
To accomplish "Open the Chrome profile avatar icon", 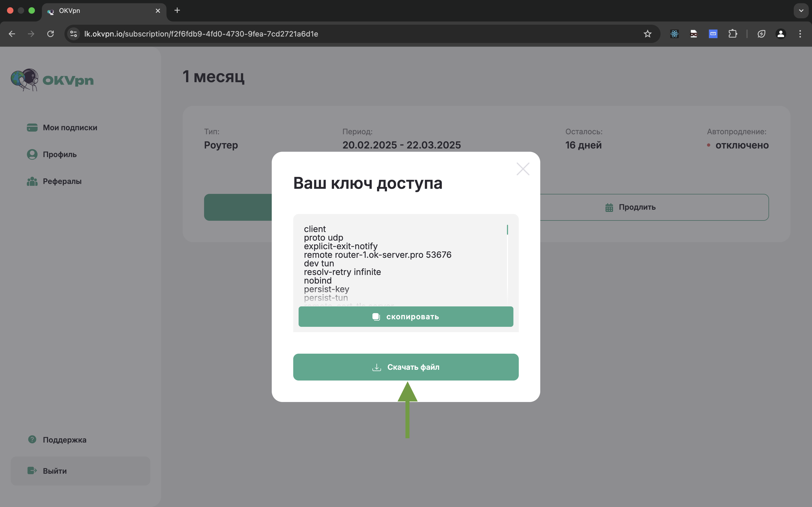I will (781, 34).
